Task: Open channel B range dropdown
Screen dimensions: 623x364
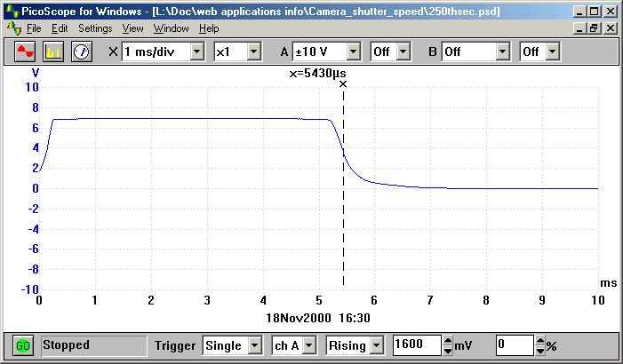Action: pyautogui.click(x=502, y=52)
